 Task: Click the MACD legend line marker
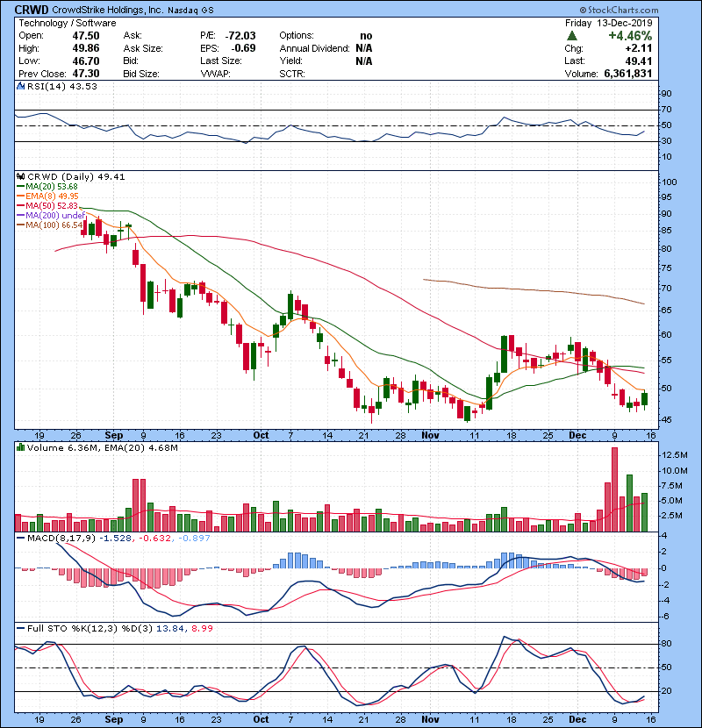point(20,539)
